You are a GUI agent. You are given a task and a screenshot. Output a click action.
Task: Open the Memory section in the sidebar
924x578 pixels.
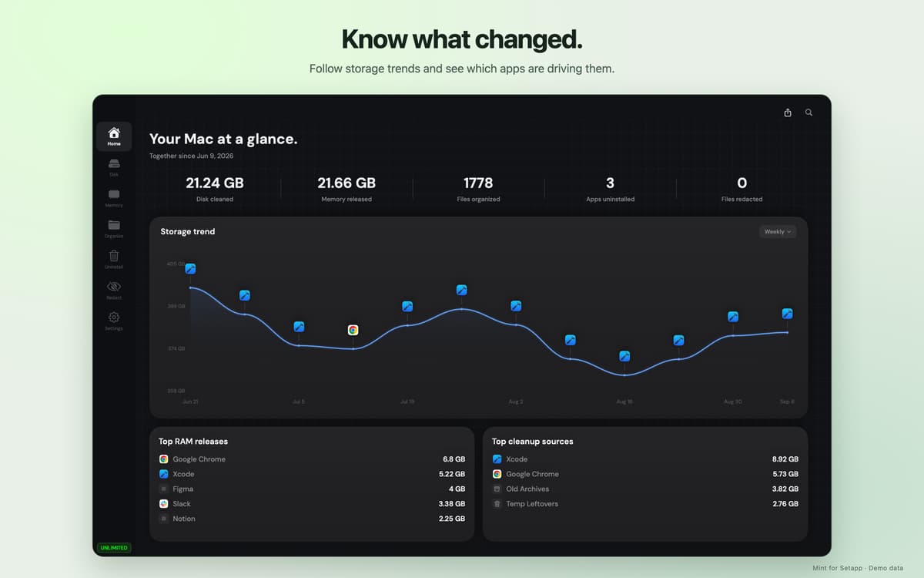[114, 198]
